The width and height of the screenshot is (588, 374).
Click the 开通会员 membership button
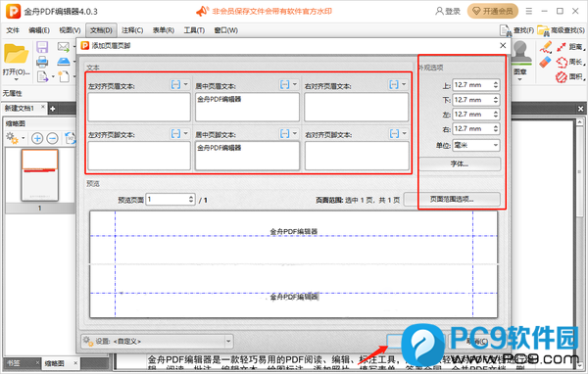pyautogui.click(x=492, y=11)
